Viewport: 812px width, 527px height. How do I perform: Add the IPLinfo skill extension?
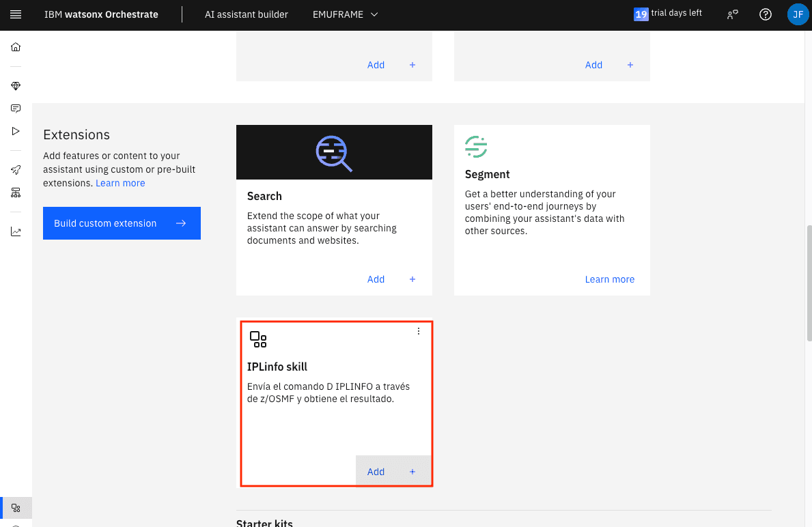coord(391,472)
